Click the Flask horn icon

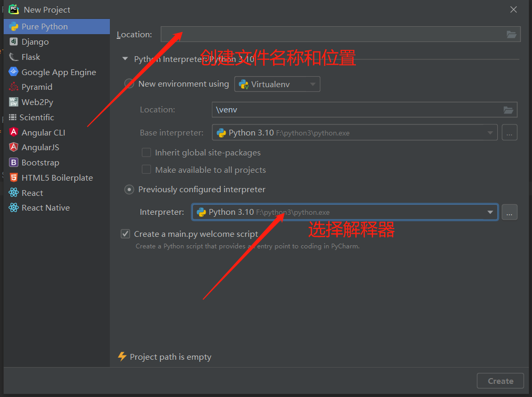pyautogui.click(x=14, y=57)
